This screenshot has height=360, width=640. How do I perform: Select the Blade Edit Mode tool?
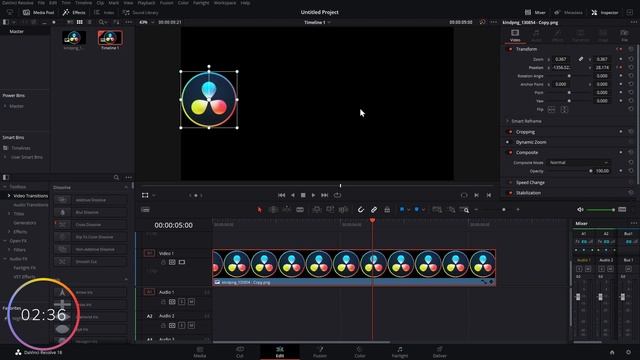point(300,209)
